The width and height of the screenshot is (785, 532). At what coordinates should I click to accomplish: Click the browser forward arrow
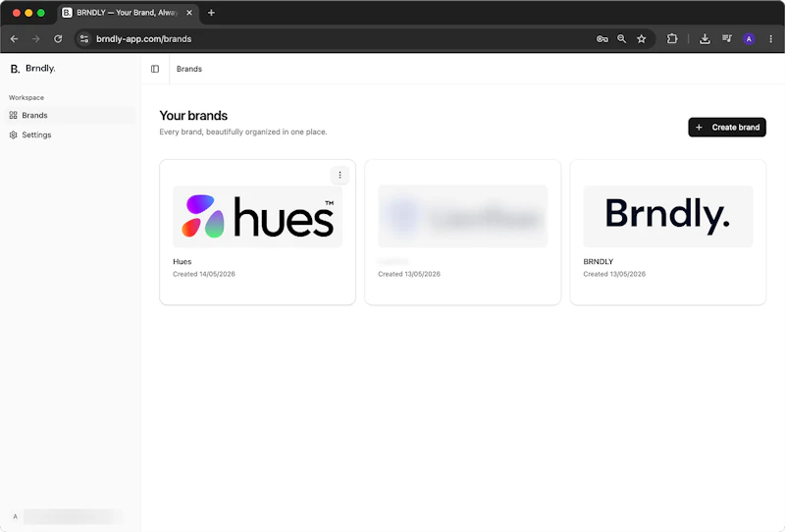[36, 38]
